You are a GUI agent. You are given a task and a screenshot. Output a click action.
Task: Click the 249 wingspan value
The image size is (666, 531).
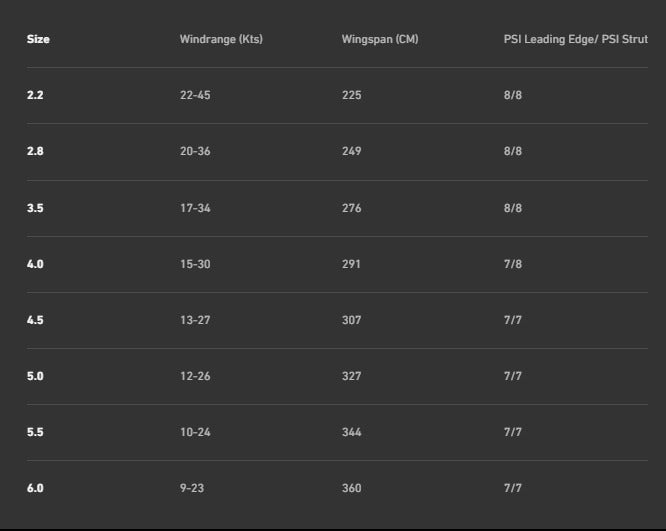[x=351, y=151]
